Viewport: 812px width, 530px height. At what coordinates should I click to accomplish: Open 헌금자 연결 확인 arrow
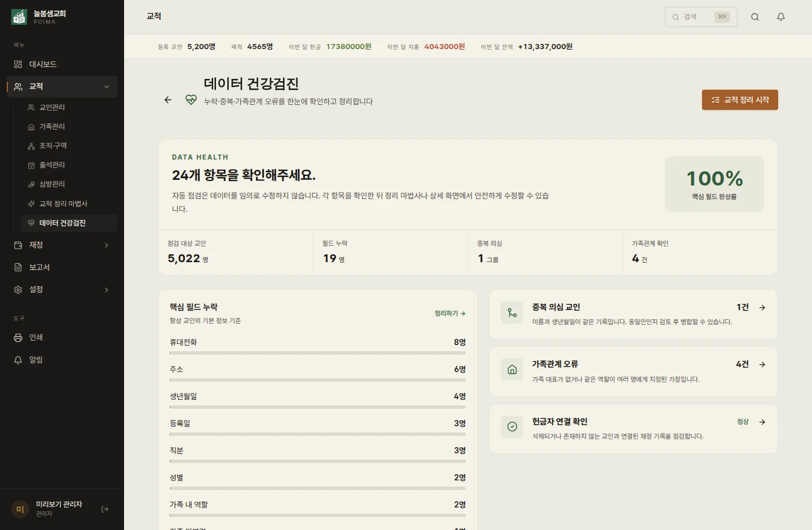[x=762, y=422]
